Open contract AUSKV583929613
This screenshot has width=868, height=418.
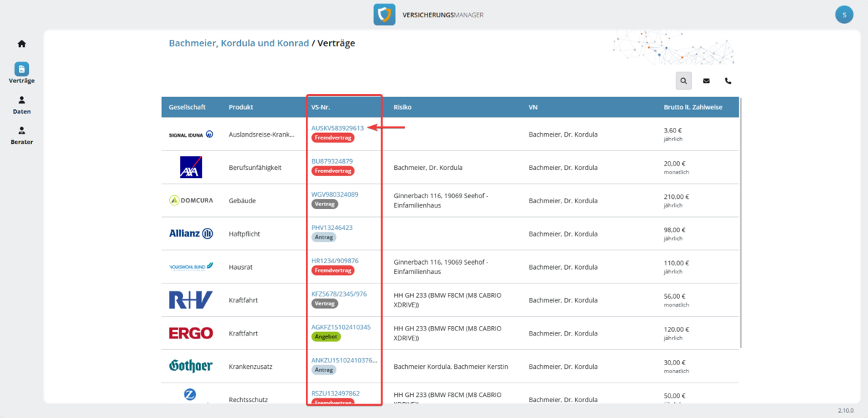pos(337,128)
